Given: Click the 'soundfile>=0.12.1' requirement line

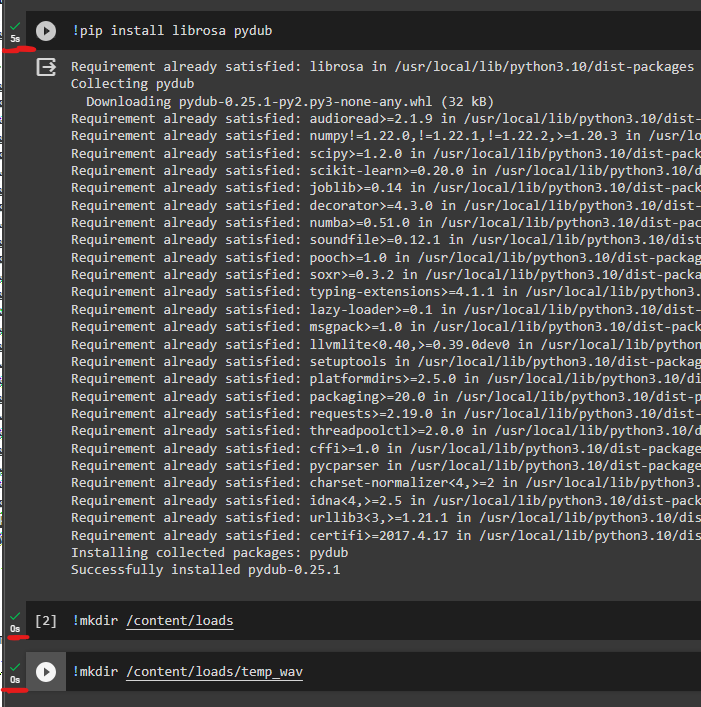Looking at the screenshot, I should pyautogui.click(x=386, y=240).
